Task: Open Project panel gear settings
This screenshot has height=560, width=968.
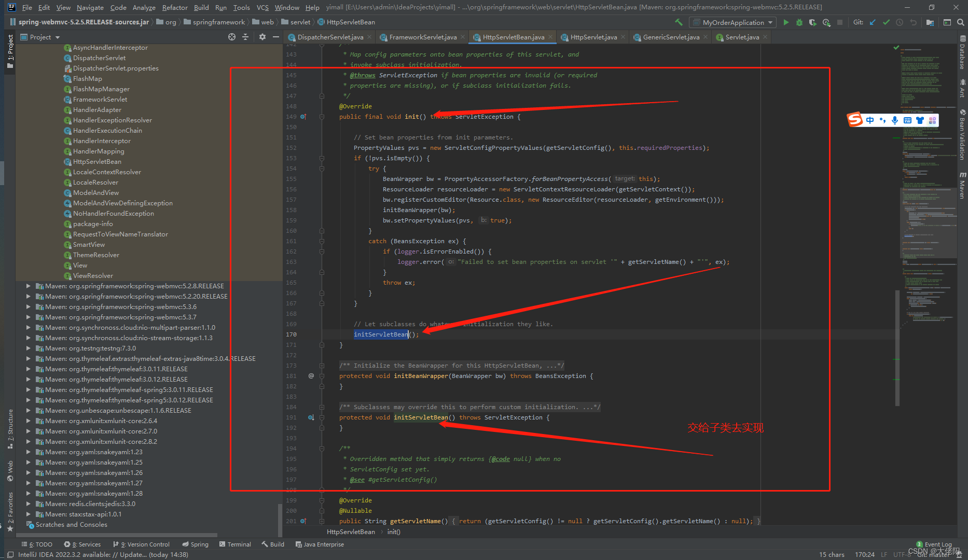Action: [x=262, y=37]
